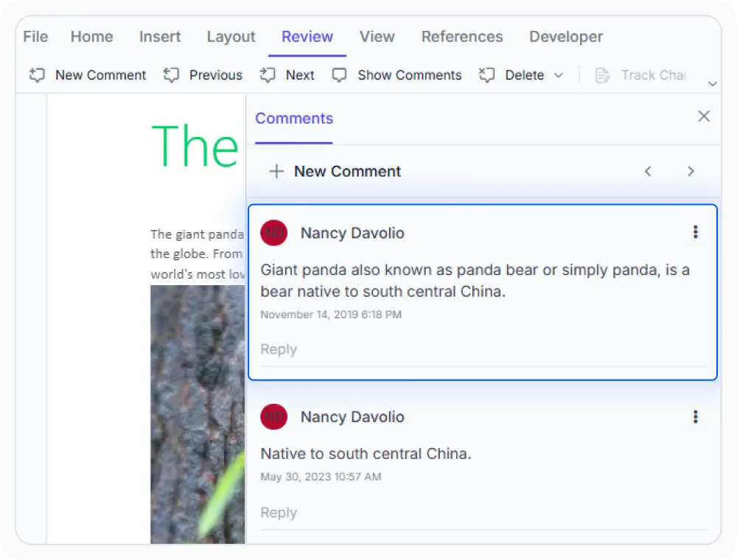Click the date 'November 14, 2019 6:18 PM'
This screenshot has width=737, height=560.
click(x=331, y=315)
